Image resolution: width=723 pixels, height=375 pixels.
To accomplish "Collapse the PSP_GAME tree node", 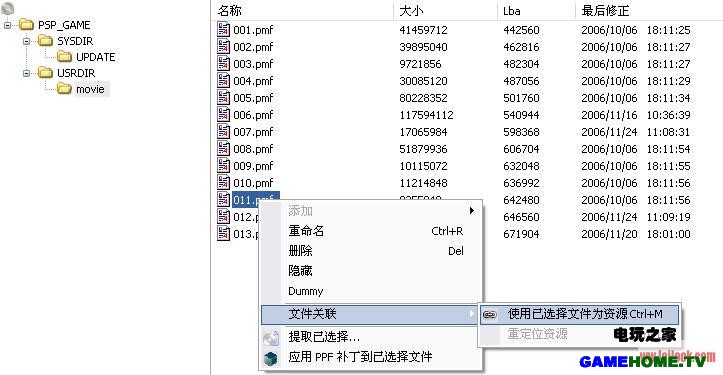I will (7, 25).
